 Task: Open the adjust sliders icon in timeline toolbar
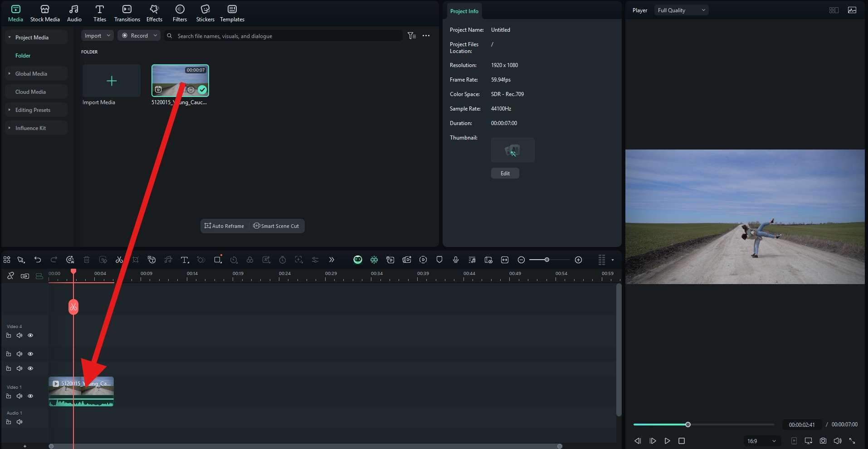(315, 260)
